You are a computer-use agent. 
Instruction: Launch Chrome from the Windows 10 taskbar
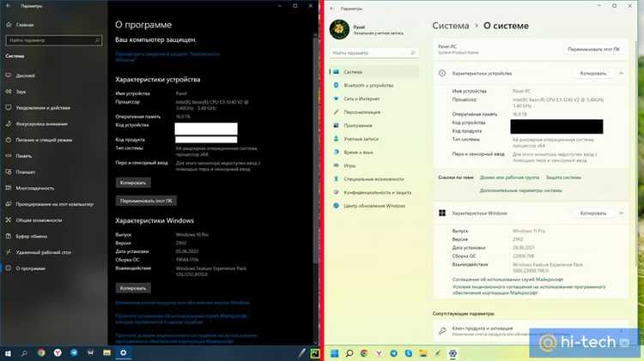41,352
